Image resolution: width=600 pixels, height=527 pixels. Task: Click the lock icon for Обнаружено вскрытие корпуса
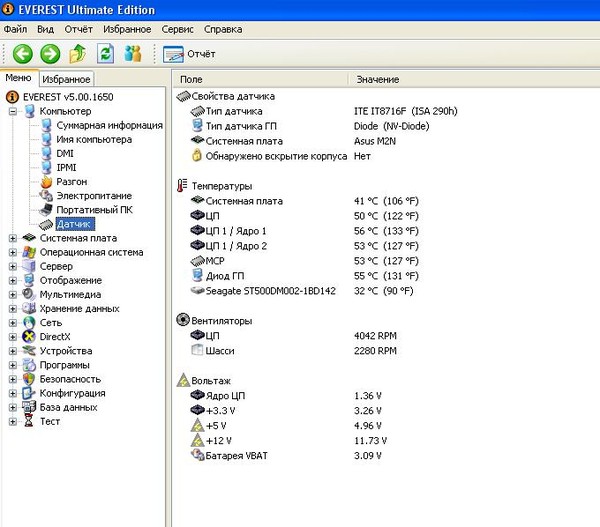197,155
